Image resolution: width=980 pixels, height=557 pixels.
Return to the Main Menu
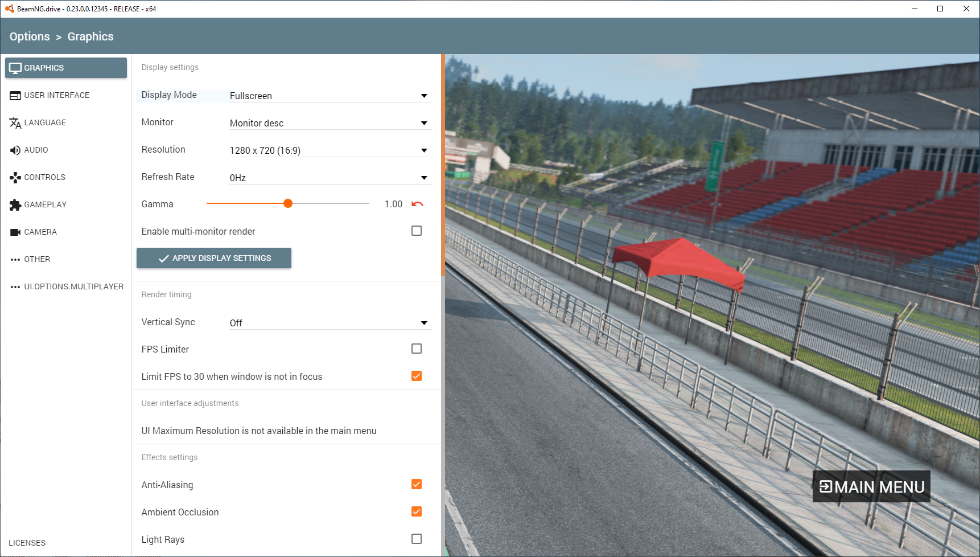coord(871,486)
